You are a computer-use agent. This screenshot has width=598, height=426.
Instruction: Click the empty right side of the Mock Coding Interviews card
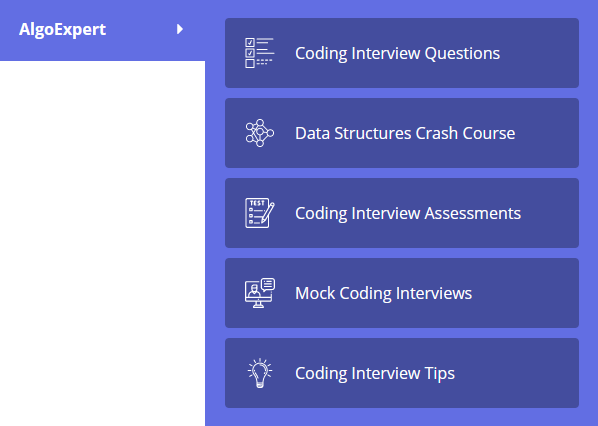tap(526, 293)
